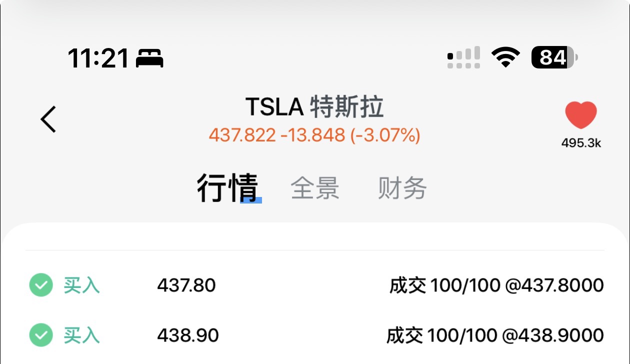Image resolution: width=630 pixels, height=364 pixels.
Task: Tap the 437.80 order price
Action: pos(186,285)
